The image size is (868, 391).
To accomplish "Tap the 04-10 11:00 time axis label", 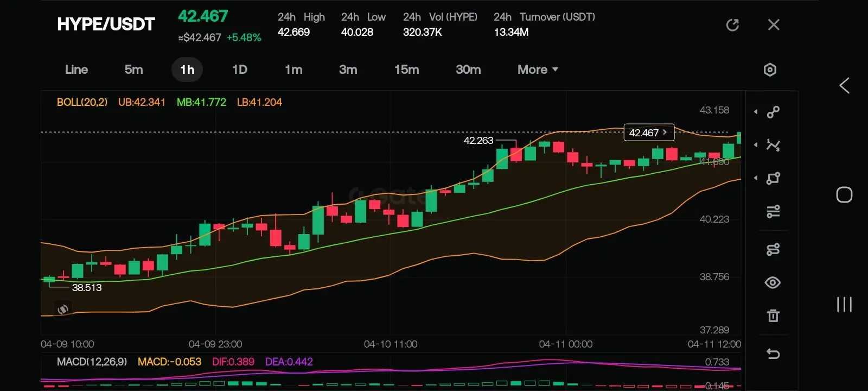I will 391,344.
